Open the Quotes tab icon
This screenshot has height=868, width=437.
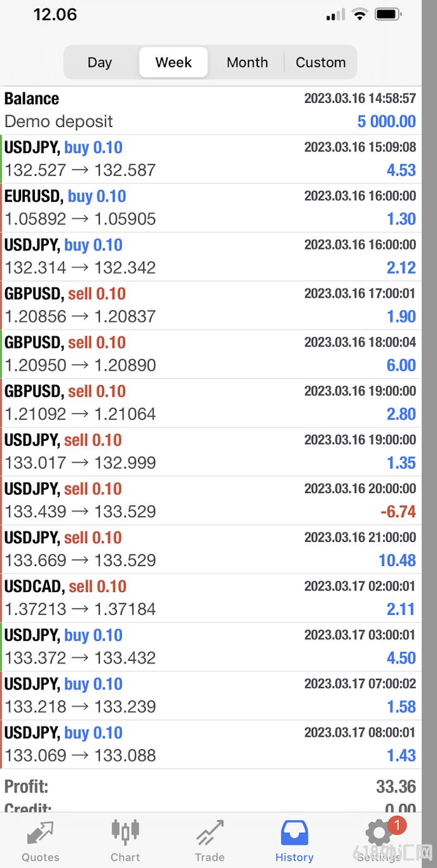pyautogui.click(x=41, y=832)
